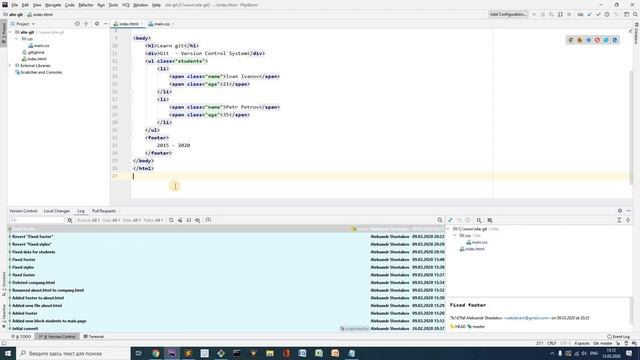This screenshot has width=640, height=360.
Task: Click the Refresh log icon
Action: [x=171, y=220]
